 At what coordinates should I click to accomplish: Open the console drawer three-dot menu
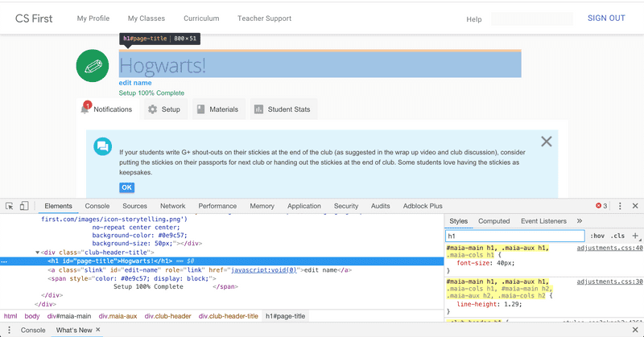pos(8,331)
